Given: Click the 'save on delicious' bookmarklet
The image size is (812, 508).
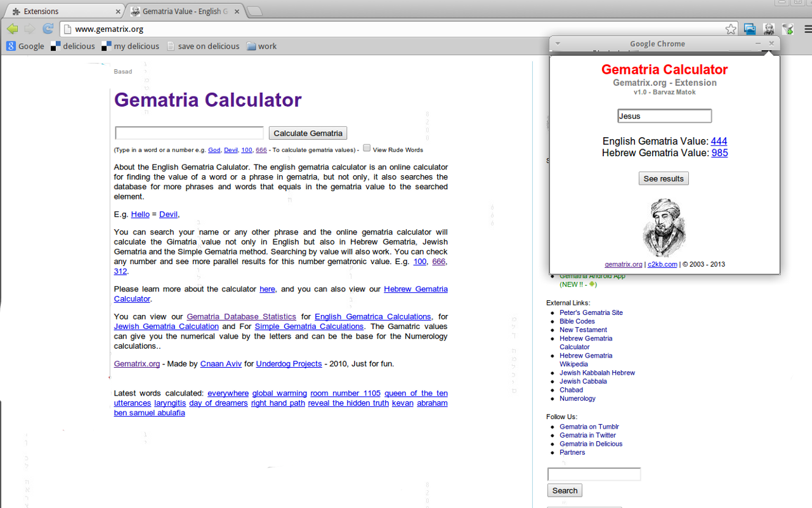Looking at the screenshot, I should click(203, 46).
